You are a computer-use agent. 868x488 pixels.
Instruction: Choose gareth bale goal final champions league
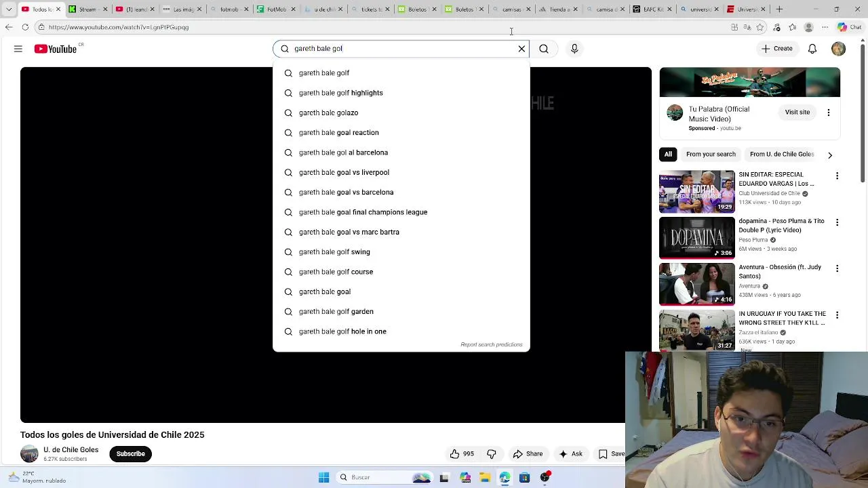[x=401, y=212]
